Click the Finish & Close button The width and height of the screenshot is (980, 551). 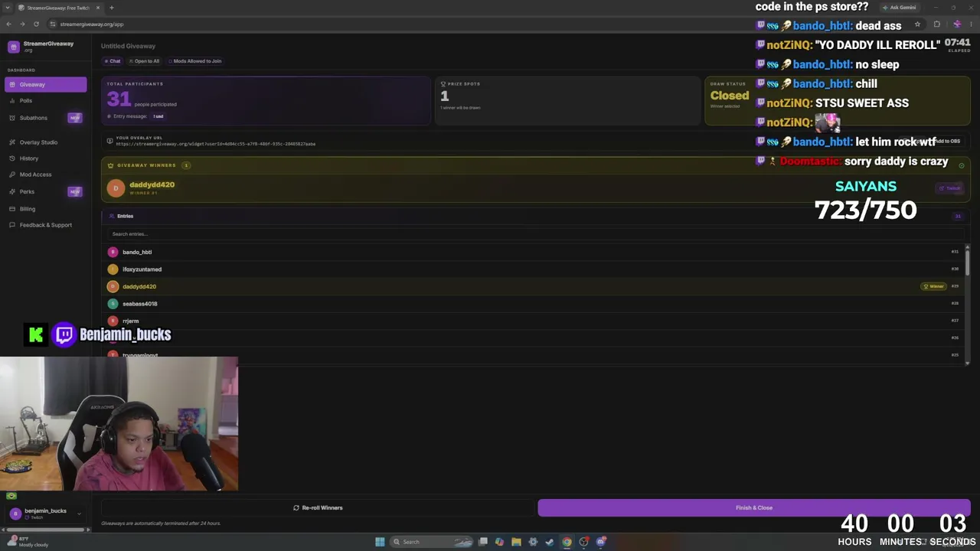pyautogui.click(x=754, y=507)
